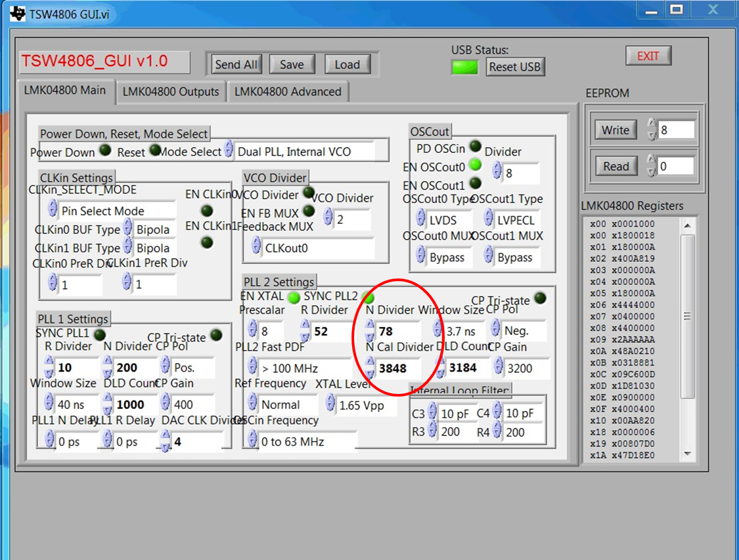Click stepper for PLL1 N Divider 200

pyautogui.click(x=108, y=366)
